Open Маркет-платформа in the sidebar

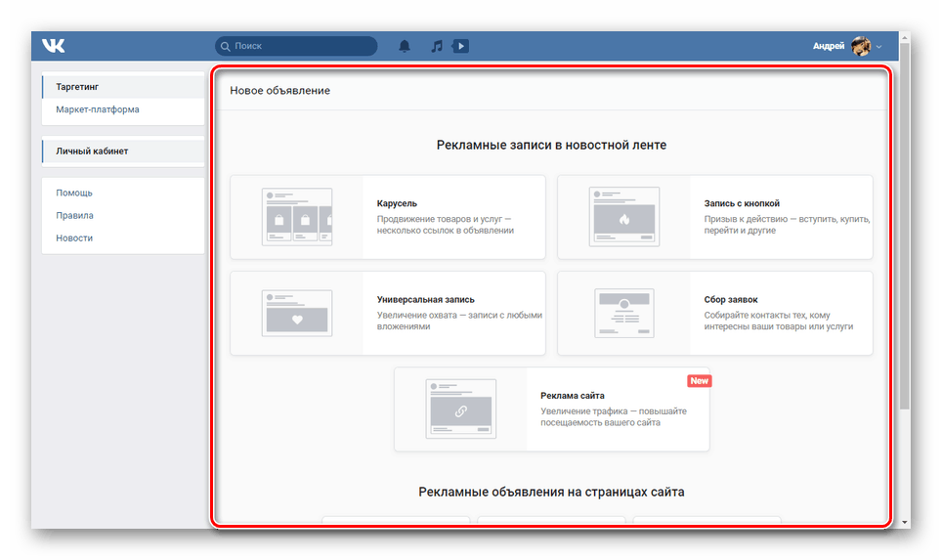click(123, 109)
